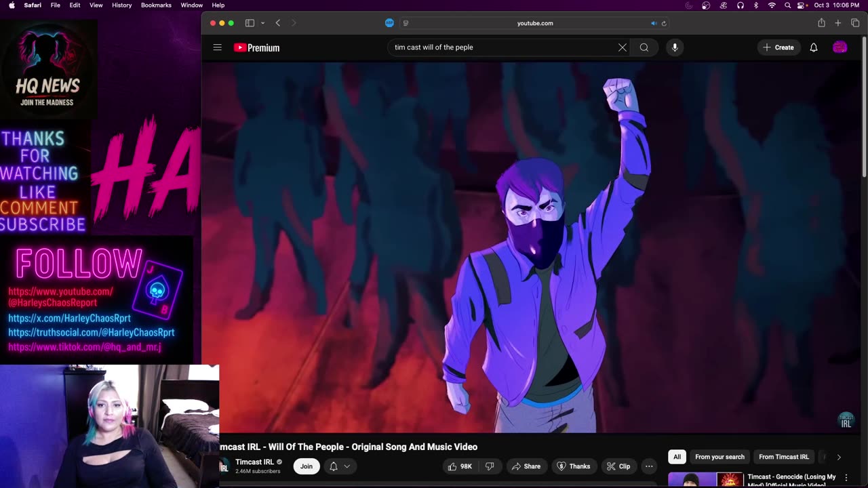The image size is (868, 488).
Task: Open more actions ellipsis under video
Action: coord(649,466)
